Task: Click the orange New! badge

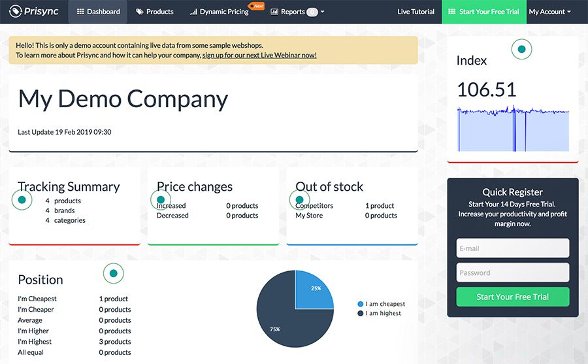Action: (256, 5)
